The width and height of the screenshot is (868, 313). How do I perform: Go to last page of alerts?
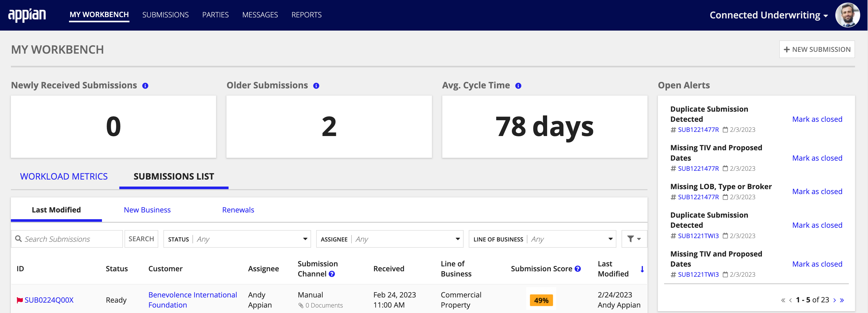[x=842, y=300]
